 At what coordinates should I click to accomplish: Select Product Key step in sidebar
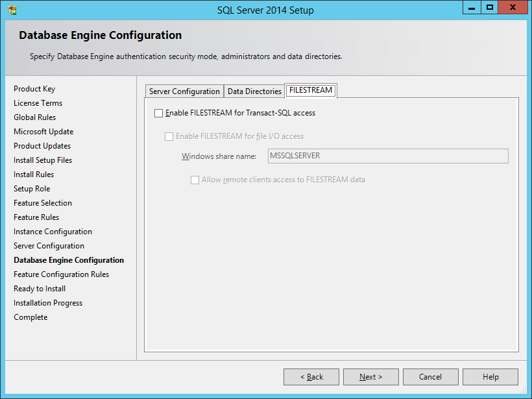(x=34, y=89)
